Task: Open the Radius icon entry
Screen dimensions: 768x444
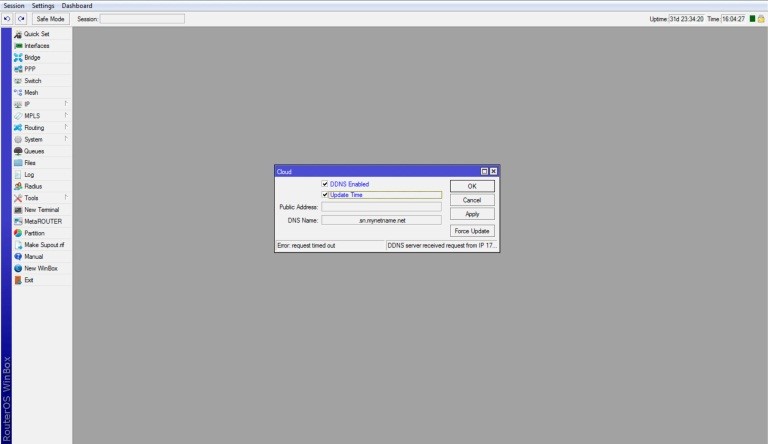Action: pos(18,186)
